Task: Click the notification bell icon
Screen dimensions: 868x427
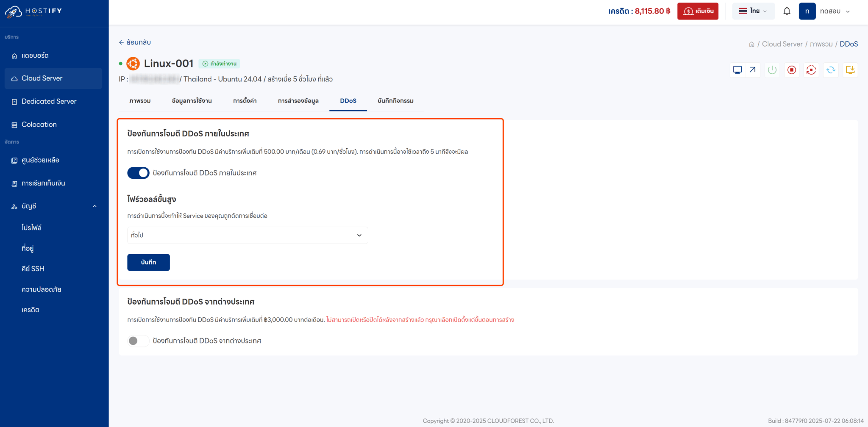Action: pos(787,11)
